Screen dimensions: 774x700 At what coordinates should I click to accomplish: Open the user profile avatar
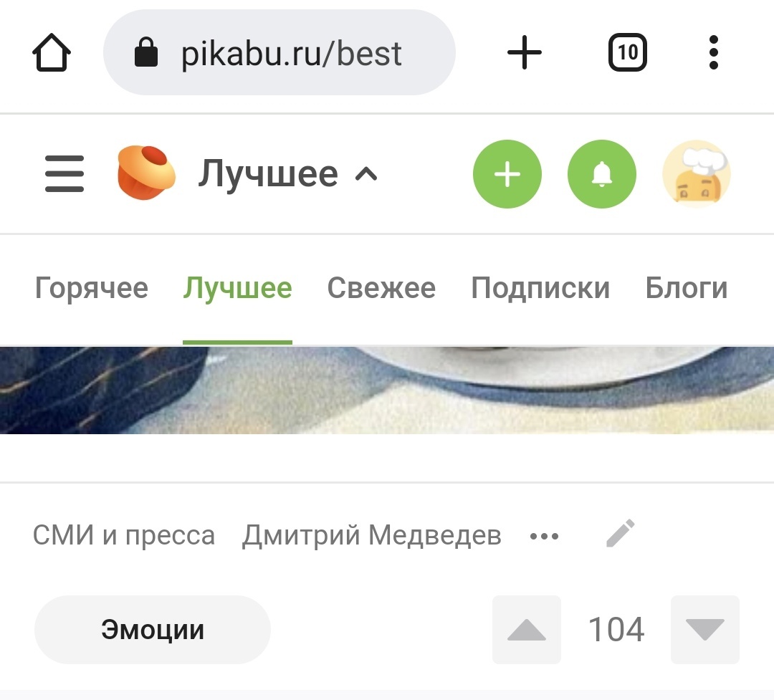tap(697, 174)
